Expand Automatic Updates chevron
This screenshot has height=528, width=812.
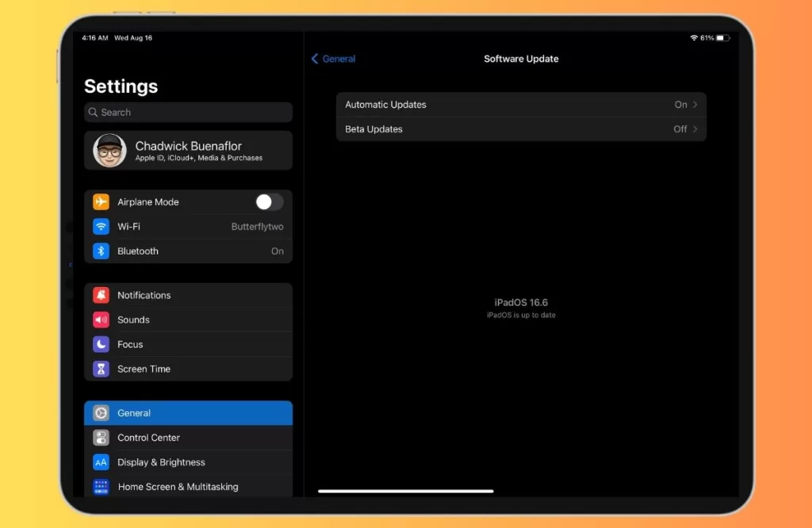click(x=695, y=105)
